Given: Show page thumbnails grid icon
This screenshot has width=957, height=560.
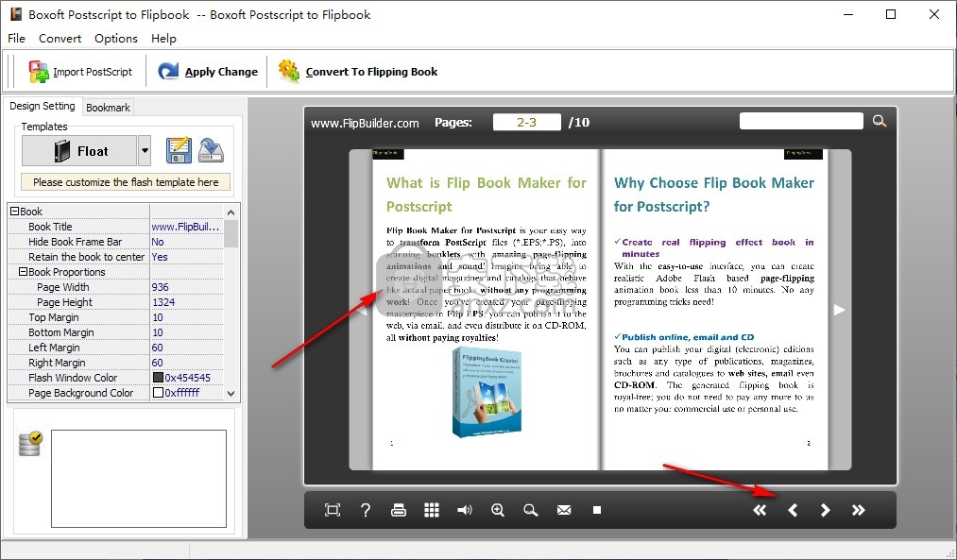Looking at the screenshot, I should click(432, 510).
